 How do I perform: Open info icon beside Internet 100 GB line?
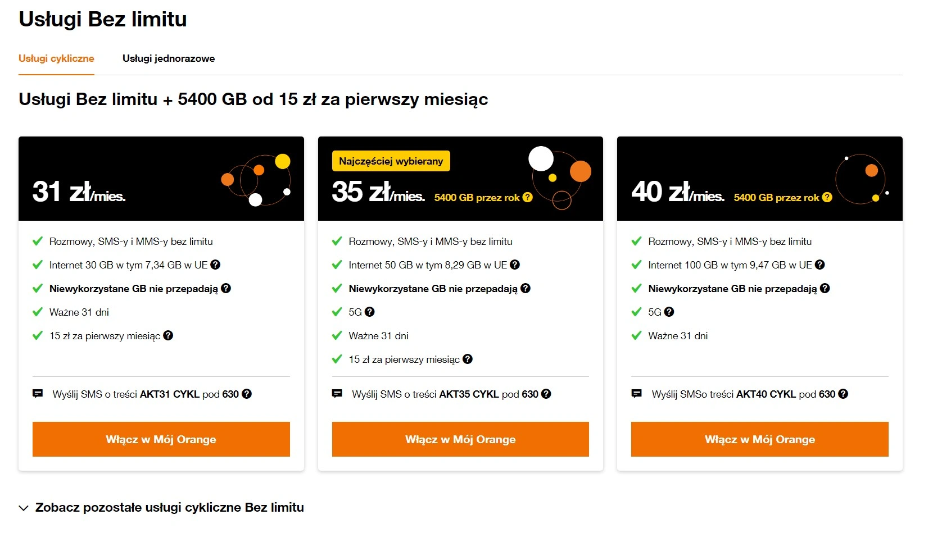820,265
